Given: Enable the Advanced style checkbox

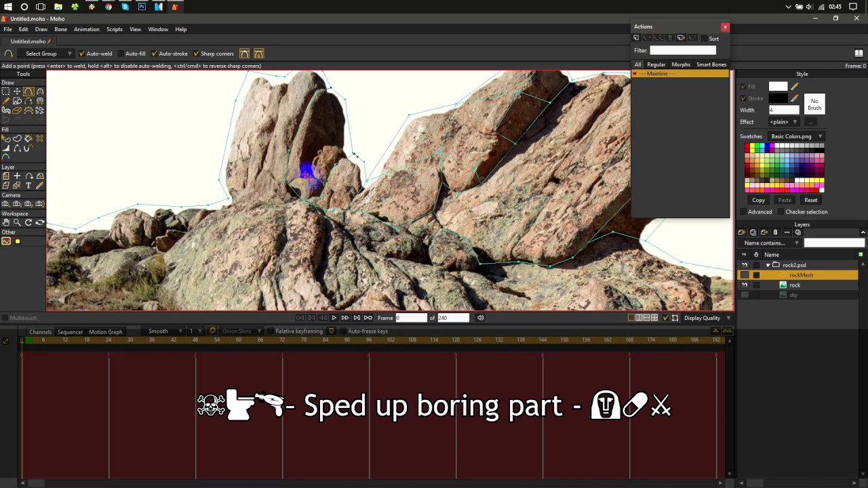Looking at the screenshot, I should [x=743, y=211].
